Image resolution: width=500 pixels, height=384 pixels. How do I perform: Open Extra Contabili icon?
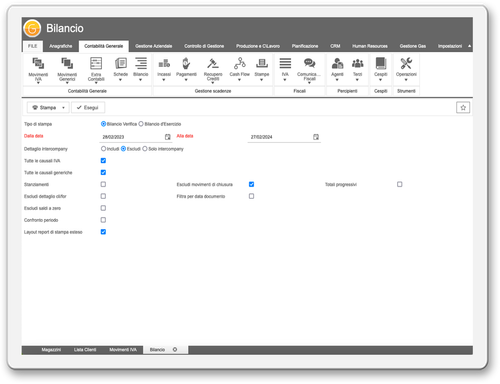click(x=96, y=63)
